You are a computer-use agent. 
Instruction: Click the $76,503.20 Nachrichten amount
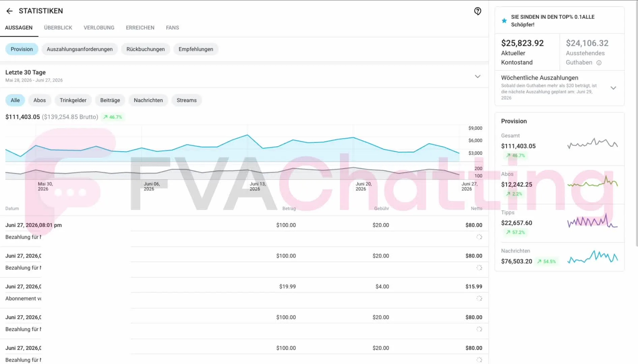[x=517, y=261]
